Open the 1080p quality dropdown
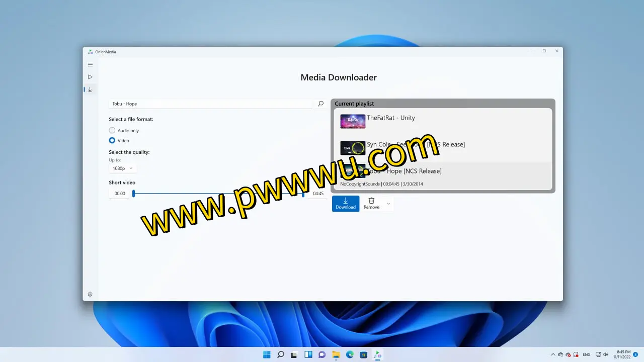 pyautogui.click(x=122, y=168)
